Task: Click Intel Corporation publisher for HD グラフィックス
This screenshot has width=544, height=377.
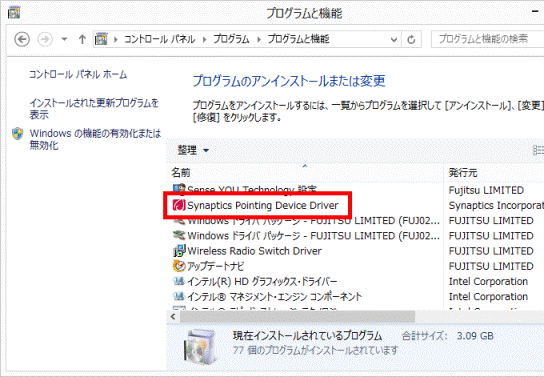Action: 488,281
